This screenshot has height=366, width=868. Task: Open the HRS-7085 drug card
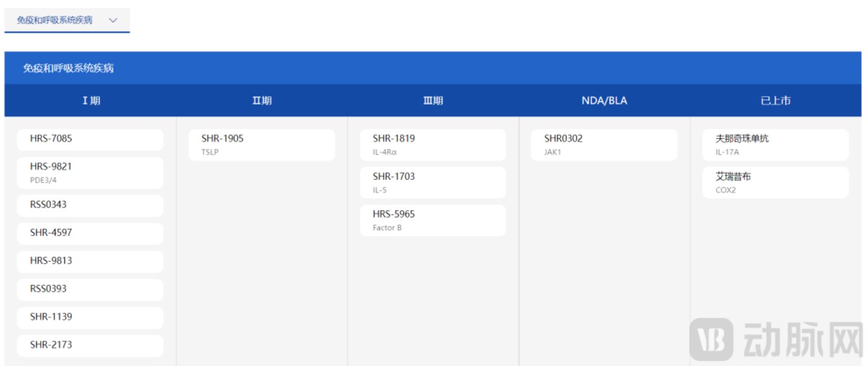pyautogui.click(x=90, y=139)
